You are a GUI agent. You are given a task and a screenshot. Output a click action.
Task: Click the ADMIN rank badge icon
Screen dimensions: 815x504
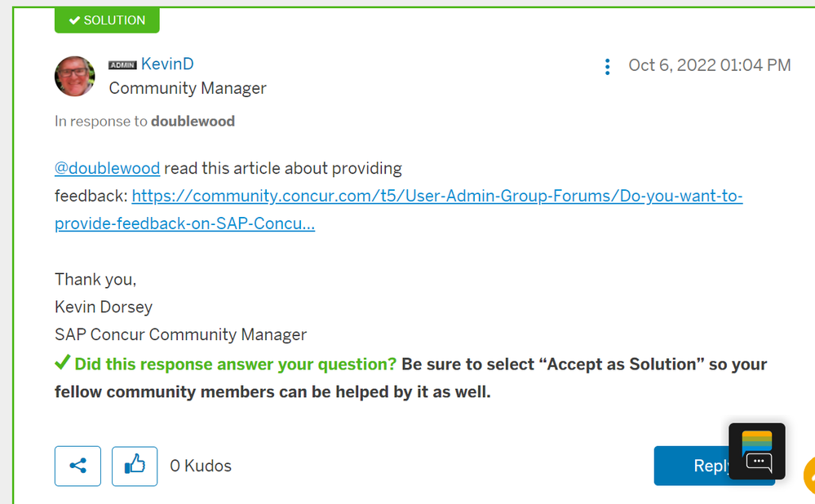[122, 65]
